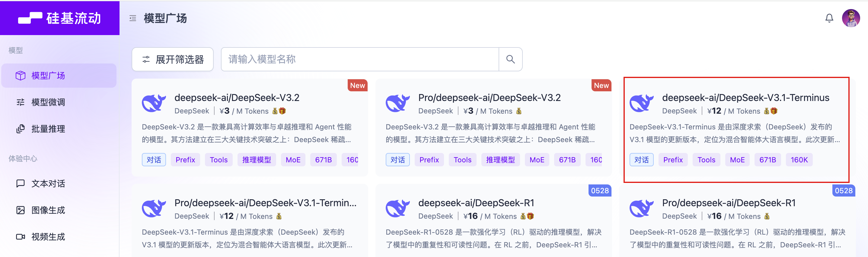Viewport: 868px width, 257px height.
Task: Expand the filter panel 展开筛选器
Action: coord(173,60)
